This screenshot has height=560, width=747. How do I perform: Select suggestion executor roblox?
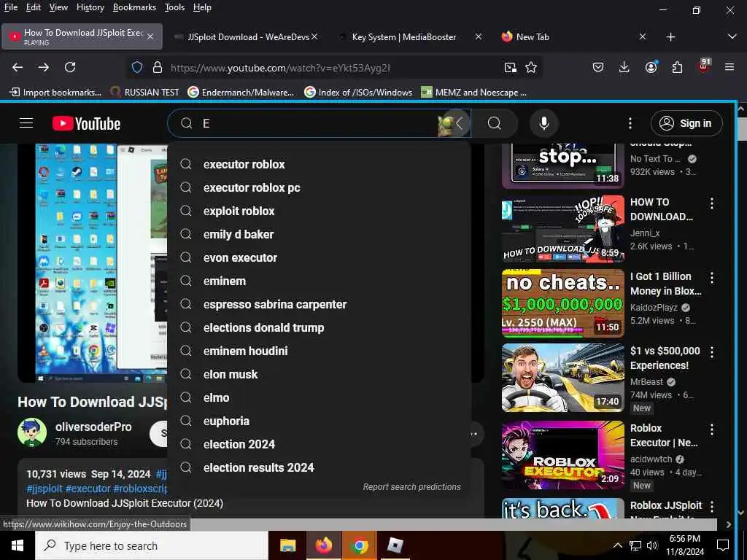click(320, 164)
